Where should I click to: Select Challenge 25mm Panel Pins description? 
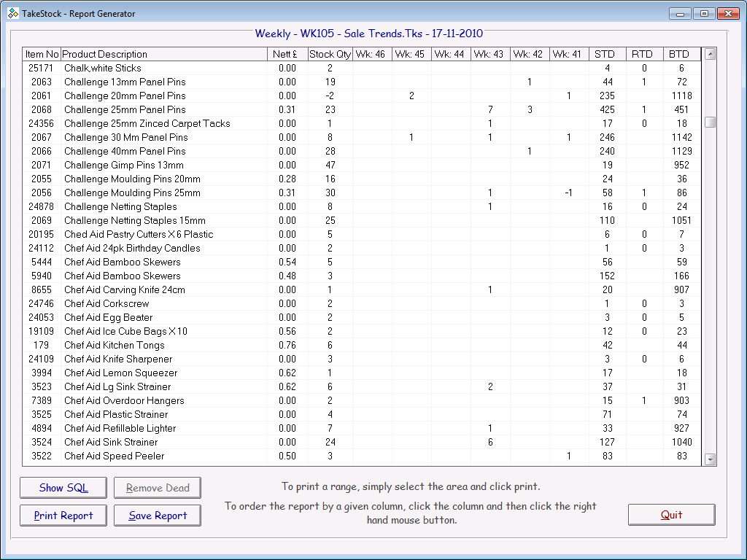pyautogui.click(x=125, y=109)
